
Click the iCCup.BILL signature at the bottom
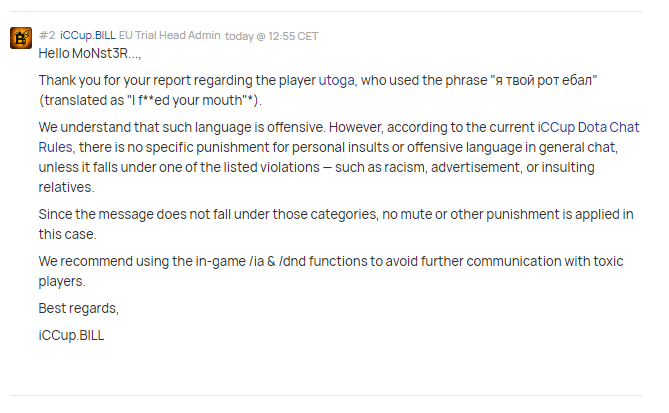[71, 335]
